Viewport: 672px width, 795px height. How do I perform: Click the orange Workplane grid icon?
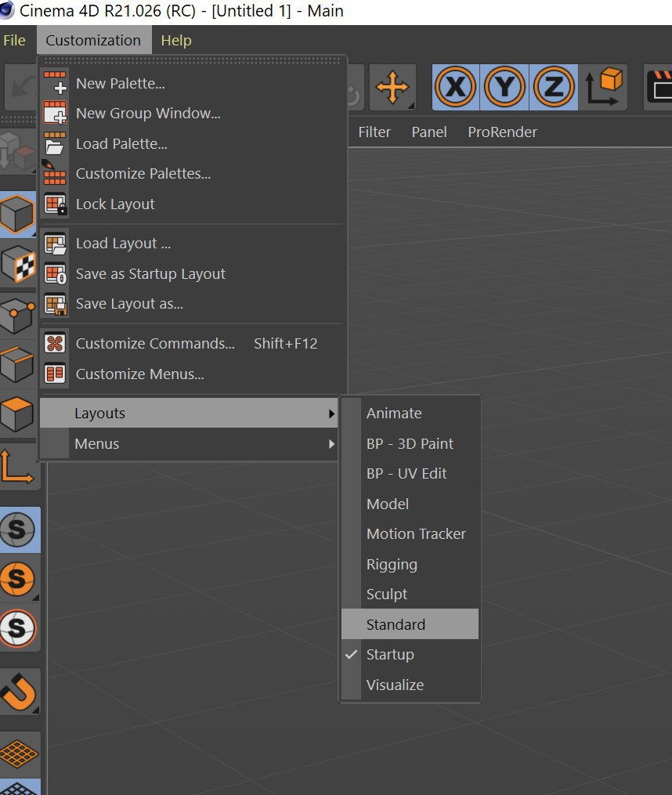[20, 753]
